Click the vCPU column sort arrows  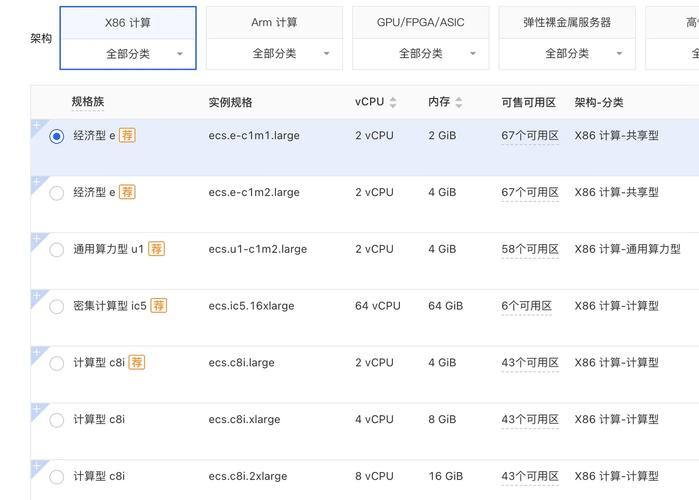393,102
